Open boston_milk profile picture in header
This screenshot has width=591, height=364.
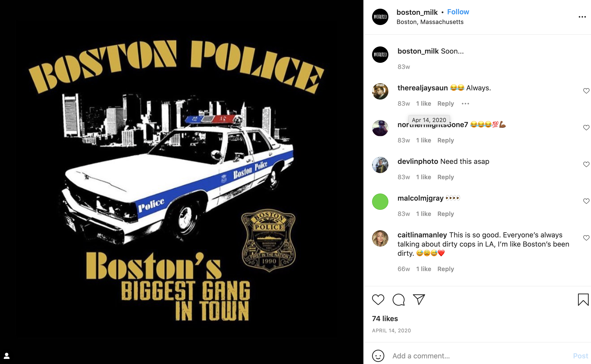pyautogui.click(x=380, y=17)
